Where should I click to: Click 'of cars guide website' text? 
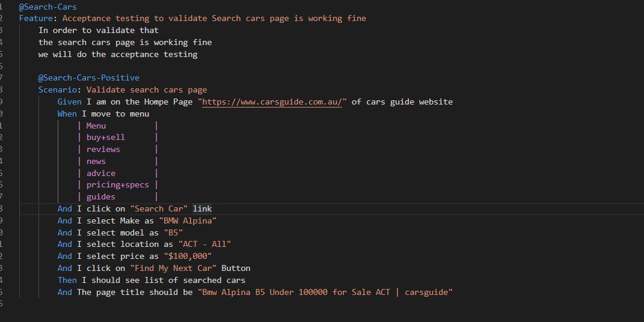click(x=402, y=102)
